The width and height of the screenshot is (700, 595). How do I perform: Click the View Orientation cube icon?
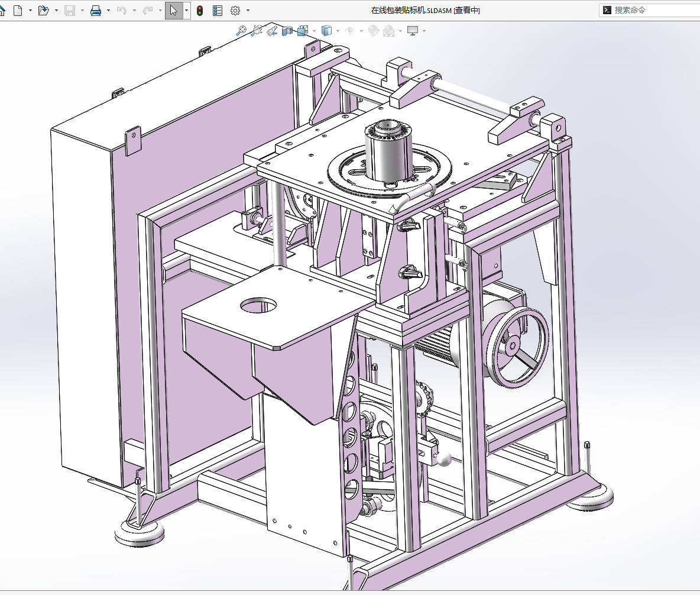[x=303, y=31]
